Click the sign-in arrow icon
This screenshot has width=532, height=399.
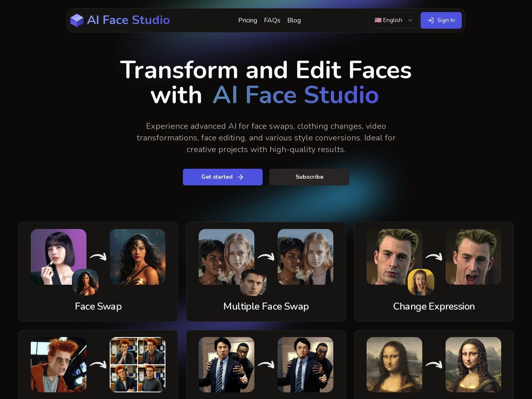pyautogui.click(x=431, y=20)
